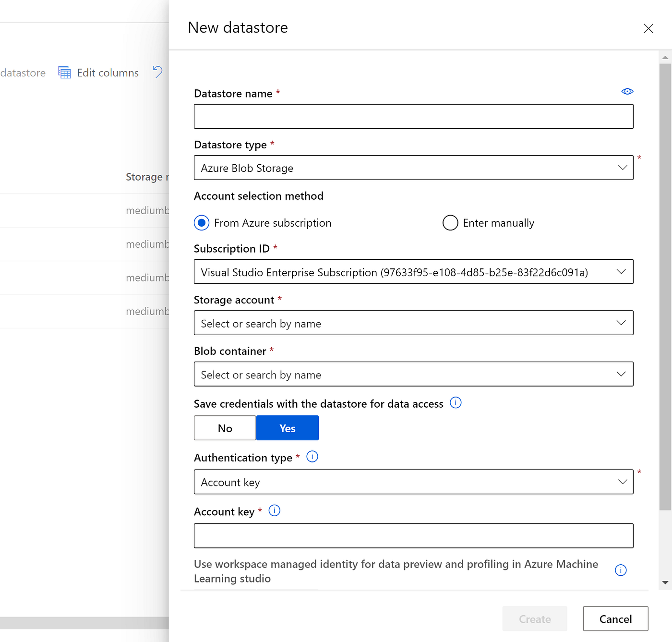Select the Enter manually option
The image size is (672, 642).
point(450,223)
